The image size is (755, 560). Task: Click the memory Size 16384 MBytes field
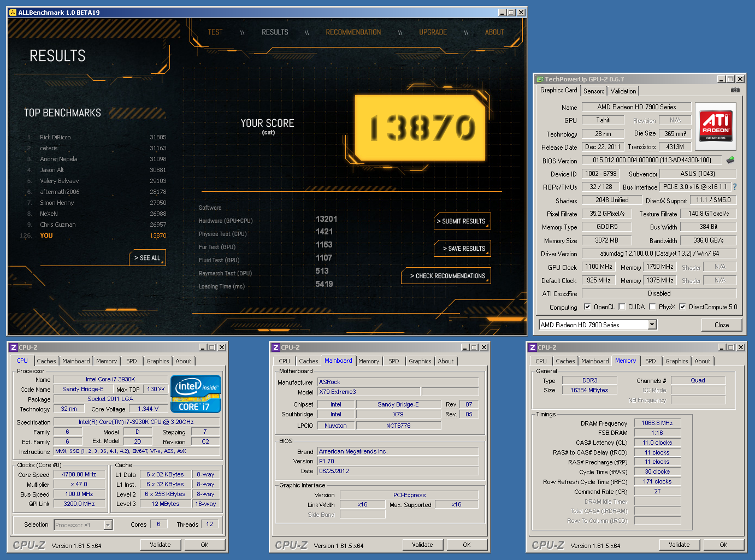[x=589, y=390]
